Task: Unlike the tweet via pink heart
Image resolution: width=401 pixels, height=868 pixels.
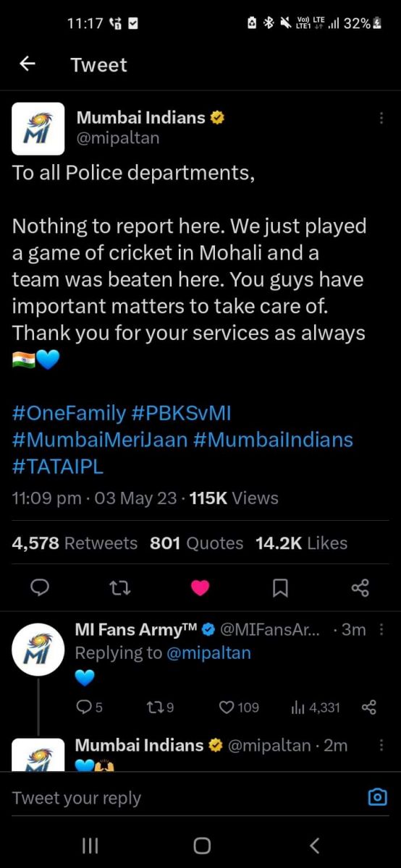Action: 200,587
